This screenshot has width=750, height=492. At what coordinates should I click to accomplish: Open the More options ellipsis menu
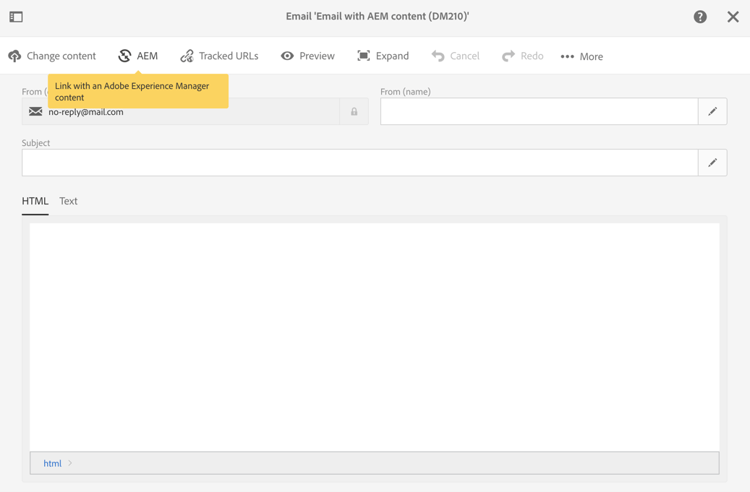tap(567, 56)
